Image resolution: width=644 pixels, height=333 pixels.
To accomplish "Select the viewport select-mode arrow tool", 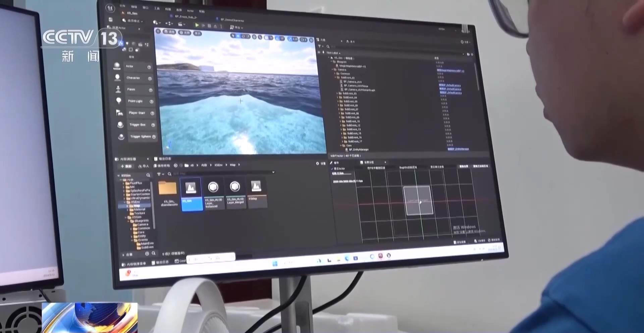I will point(233,36).
